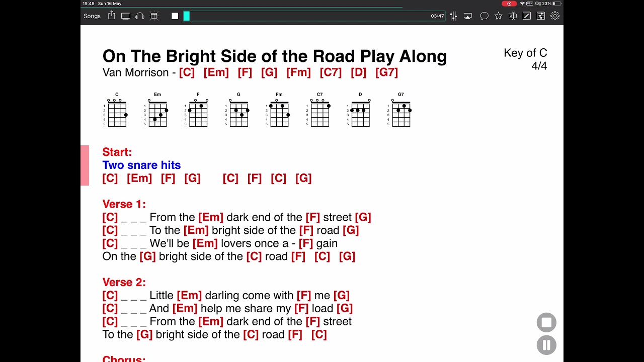
Task: Click the cyan playhead on the audio bar
Action: 187,16
